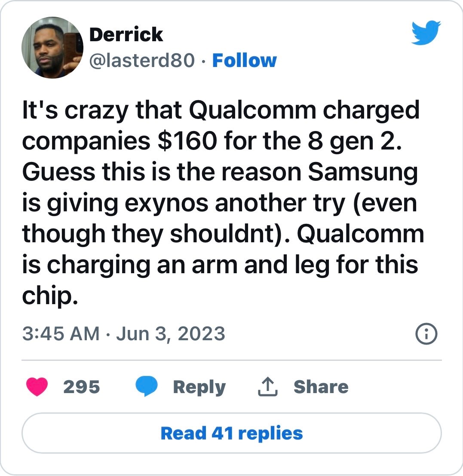Viewport: 463px width, 476px height.
Task: Select the share upload arrow icon
Action: point(268,387)
